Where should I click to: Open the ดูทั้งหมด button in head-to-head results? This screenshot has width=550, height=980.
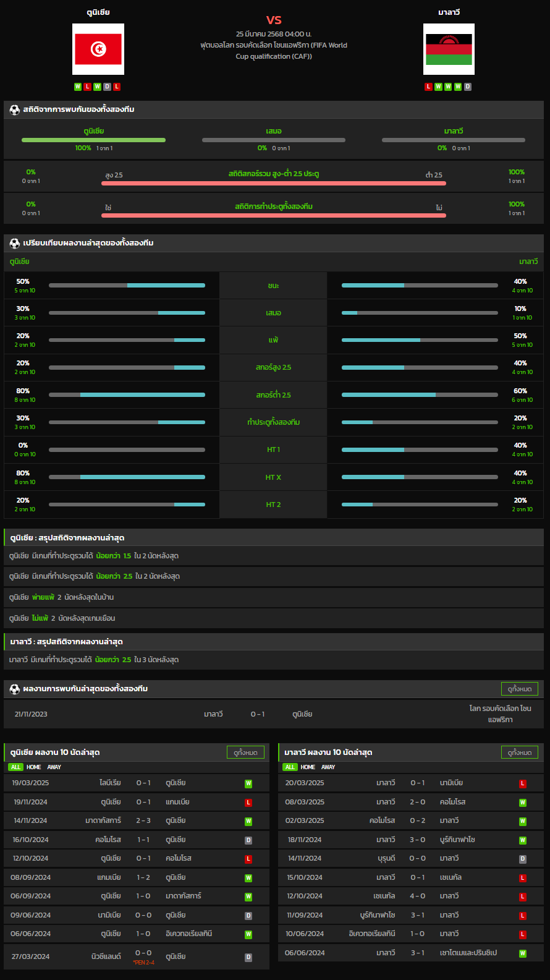click(x=520, y=689)
